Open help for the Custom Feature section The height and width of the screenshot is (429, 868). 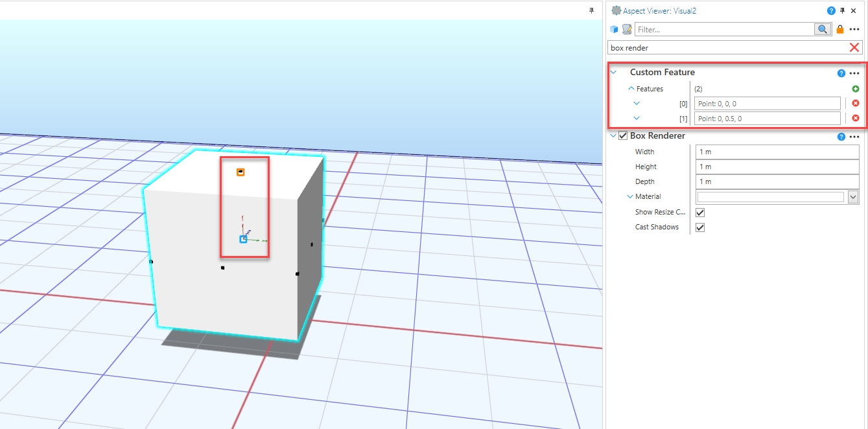click(x=841, y=73)
